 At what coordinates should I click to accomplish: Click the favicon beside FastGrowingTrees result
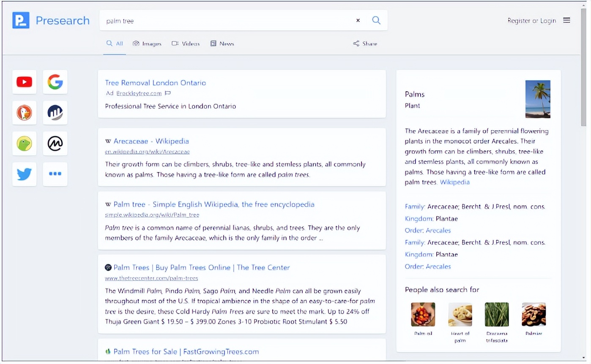[x=108, y=351]
